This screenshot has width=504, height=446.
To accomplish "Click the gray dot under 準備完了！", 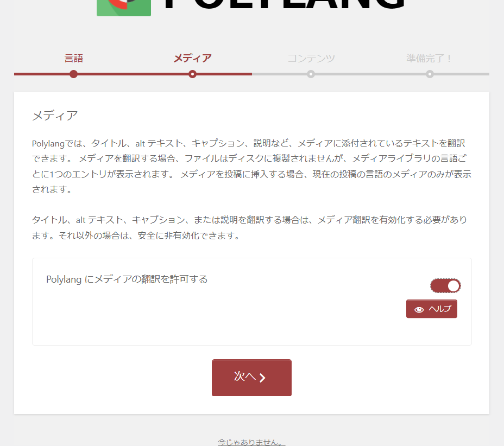I will [x=430, y=74].
